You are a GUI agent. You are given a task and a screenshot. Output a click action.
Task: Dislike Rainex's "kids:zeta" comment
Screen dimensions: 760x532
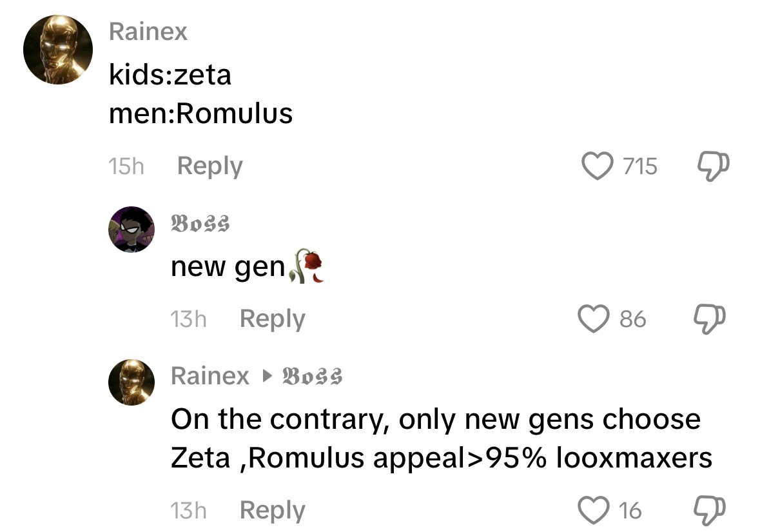[714, 167]
